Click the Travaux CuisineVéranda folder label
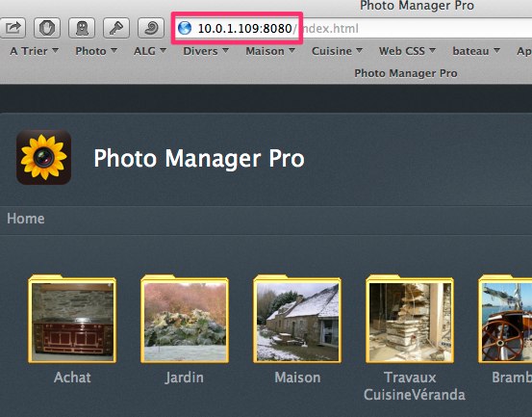Image resolution: width=532 pixels, height=417 pixels. 414,386
